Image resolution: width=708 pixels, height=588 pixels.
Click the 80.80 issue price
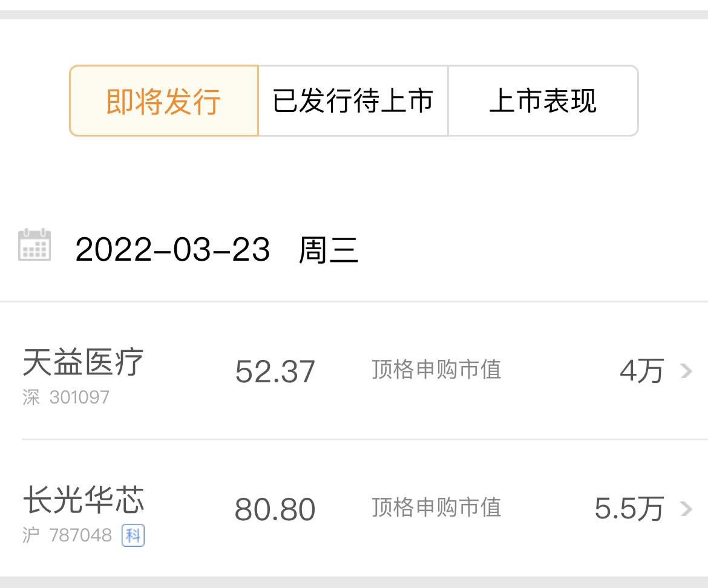pyautogui.click(x=275, y=509)
